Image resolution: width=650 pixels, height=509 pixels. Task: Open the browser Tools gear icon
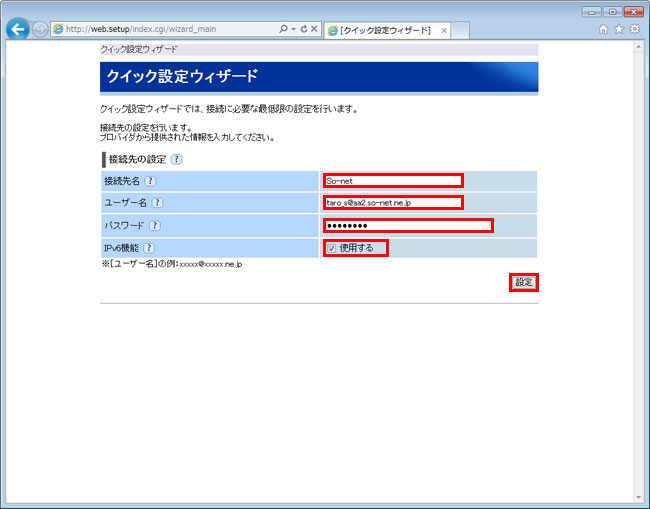(634, 30)
